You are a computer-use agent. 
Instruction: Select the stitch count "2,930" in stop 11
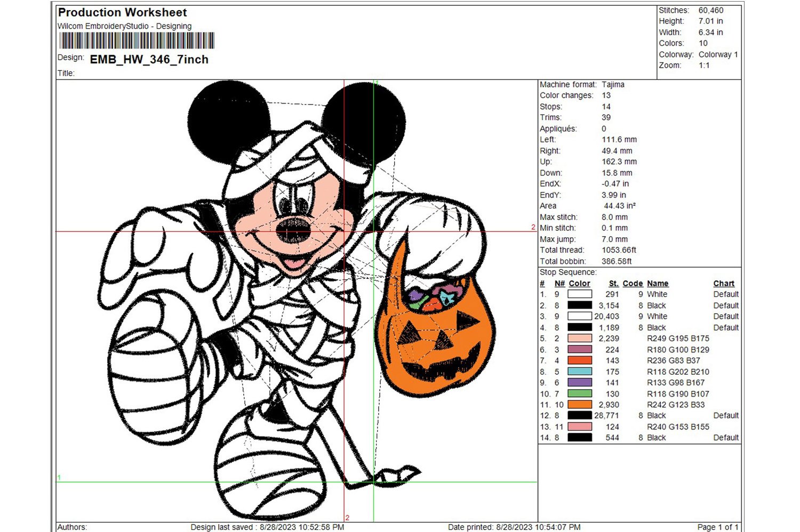pos(609,405)
